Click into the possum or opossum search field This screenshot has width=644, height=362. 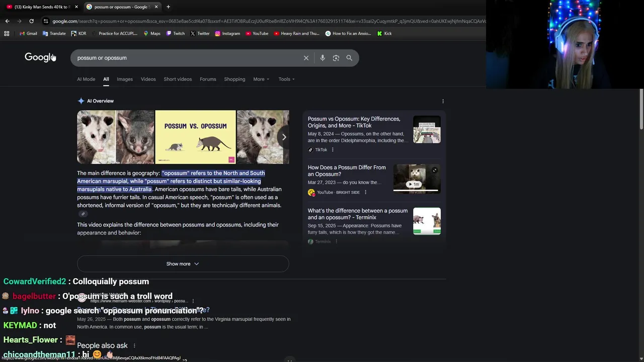point(186,58)
